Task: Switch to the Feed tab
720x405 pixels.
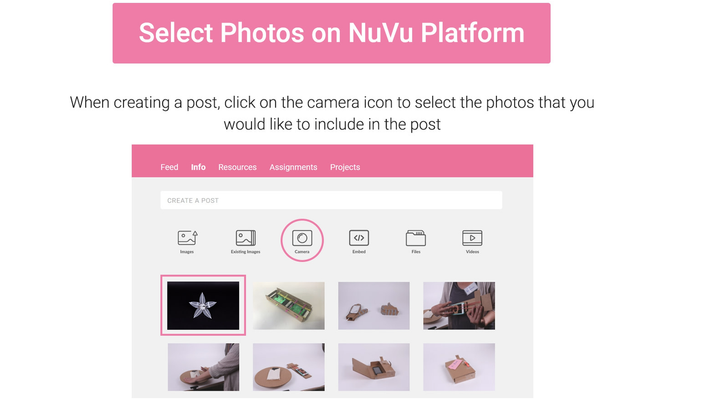Action: coord(169,167)
